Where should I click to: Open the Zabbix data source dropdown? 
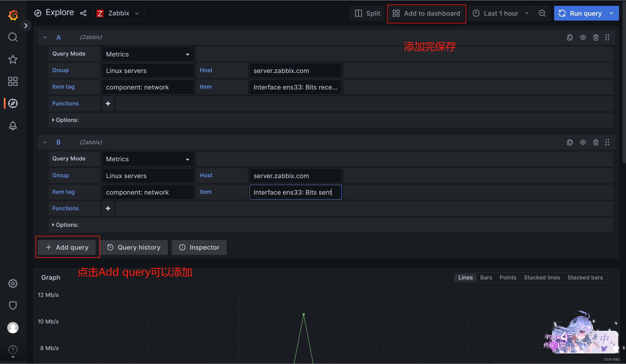click(x=118, y=13)
